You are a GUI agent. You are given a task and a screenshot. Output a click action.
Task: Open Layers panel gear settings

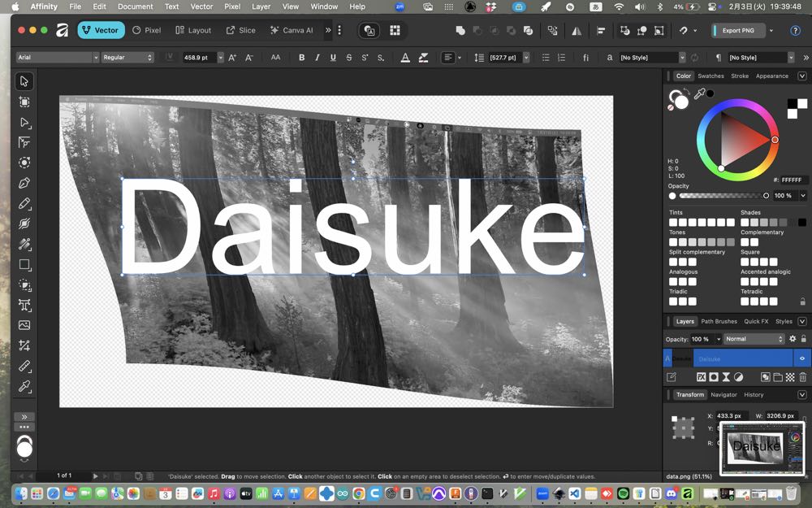[793, 338]
